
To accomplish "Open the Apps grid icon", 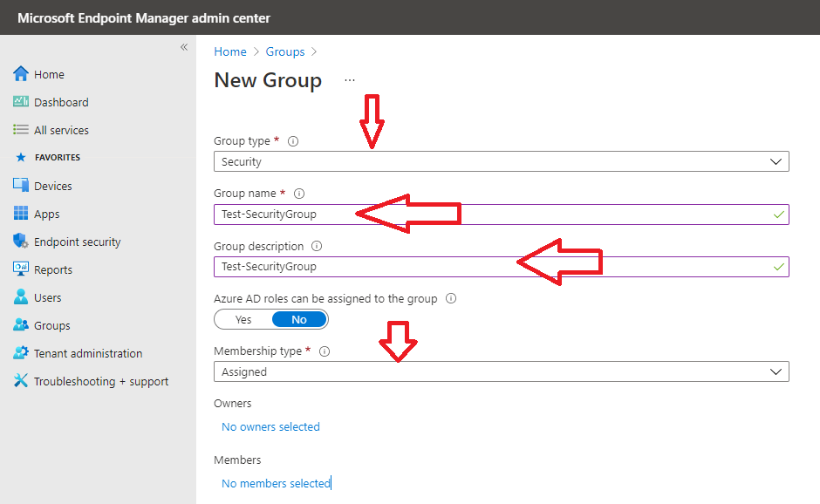I will coord(20,214).
